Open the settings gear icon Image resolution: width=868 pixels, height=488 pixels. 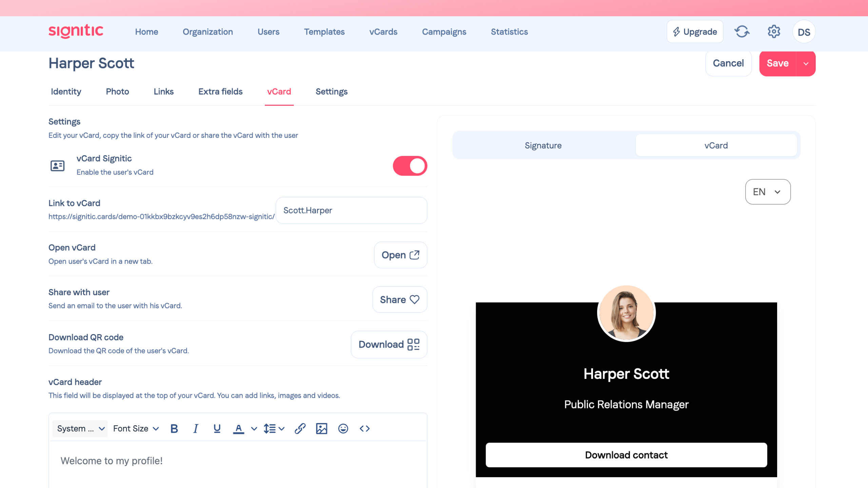[x=774, y=32]
